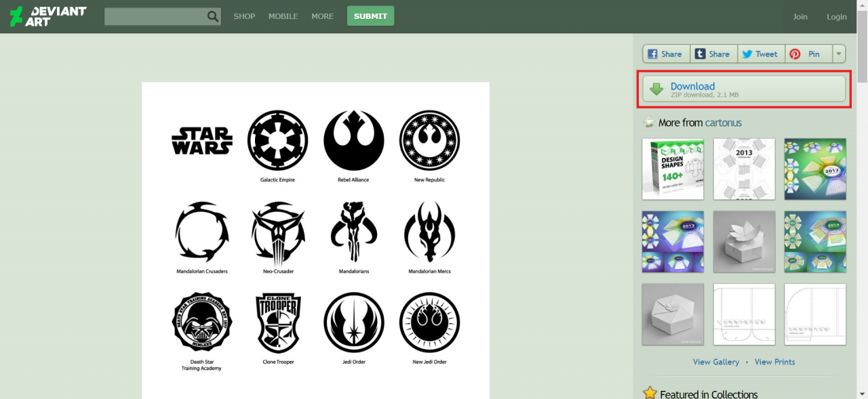This screenshot has width=868, height=399.
Task: Open the share options dropdown arrow
Action: (839, 54)
